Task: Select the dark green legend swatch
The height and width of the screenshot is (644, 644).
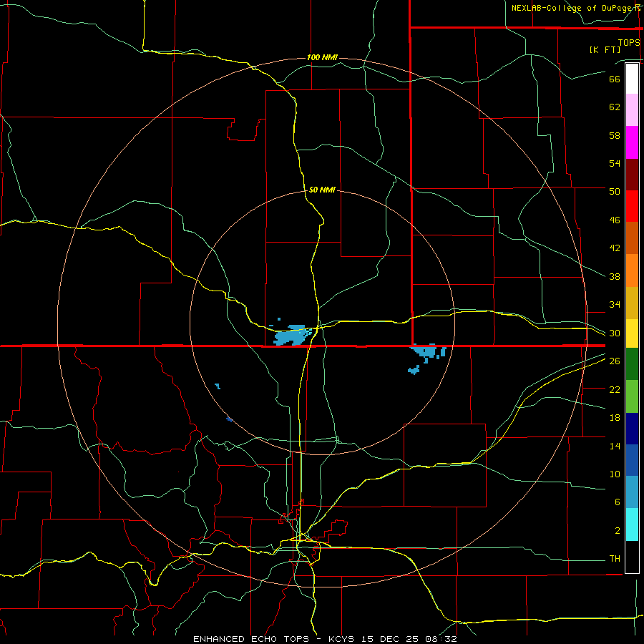Action: coord(632,364)
